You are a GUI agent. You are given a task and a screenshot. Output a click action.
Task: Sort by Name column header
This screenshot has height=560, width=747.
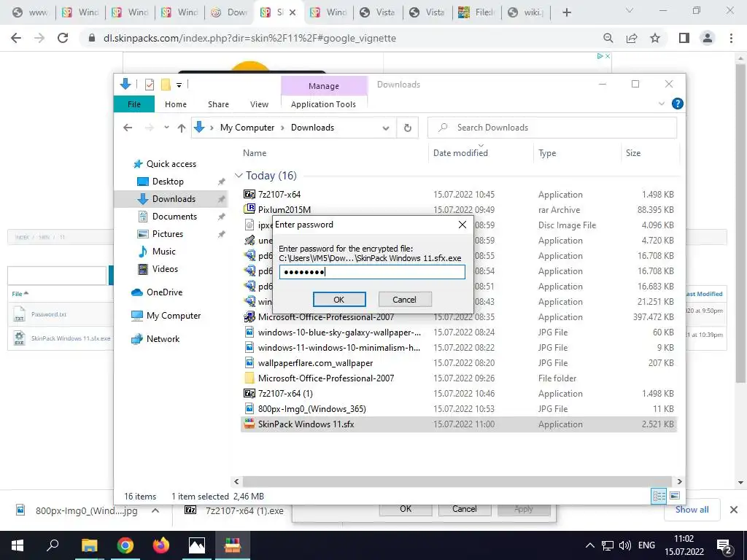(255, 153)
